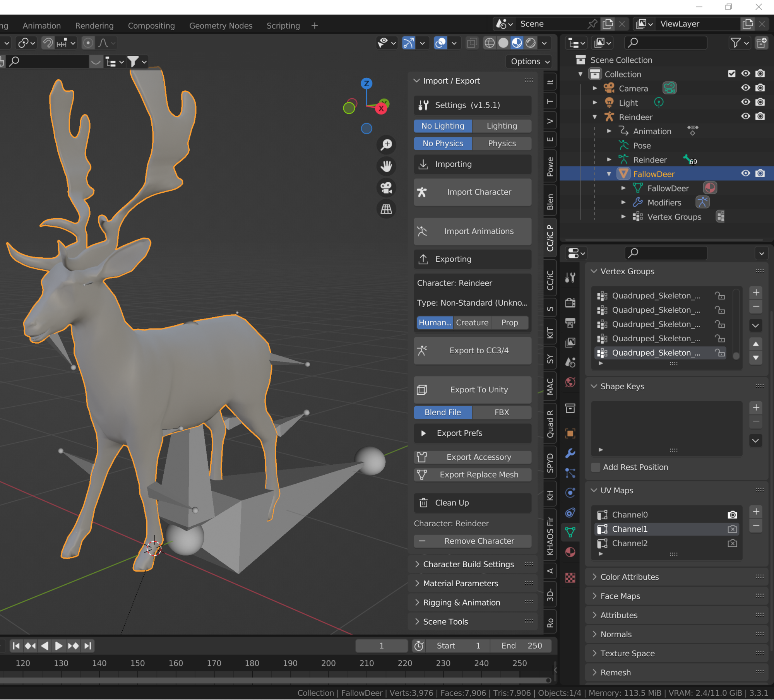The width and height of the screenshot is (774, 700).
Task: Select the Lighting toggle option
Action: (x=502, y=126)
